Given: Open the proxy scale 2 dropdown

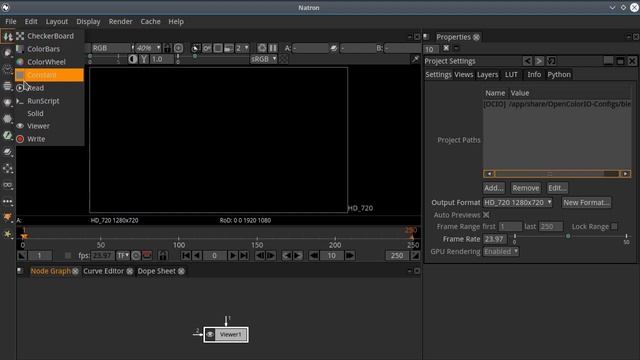Looking at the screenshot, I should (242, 48).
